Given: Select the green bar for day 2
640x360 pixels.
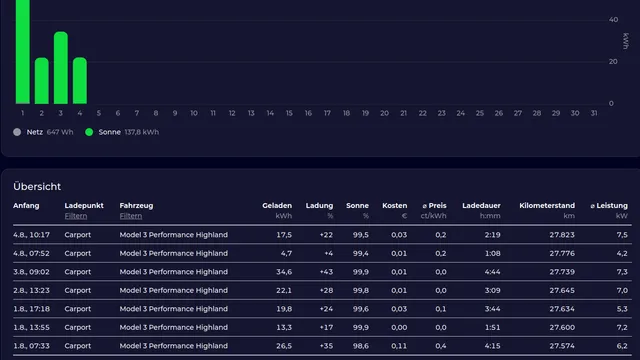Looking at the screenshot, I should coord(42,81).
